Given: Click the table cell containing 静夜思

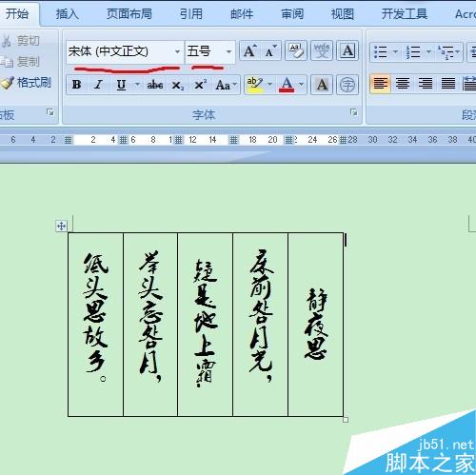Looking at the screenshot, I should (316, 325).
